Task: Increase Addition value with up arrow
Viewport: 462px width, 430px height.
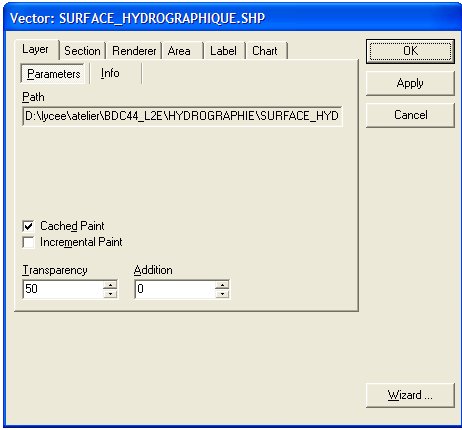Action: click(x=222, y=285)
